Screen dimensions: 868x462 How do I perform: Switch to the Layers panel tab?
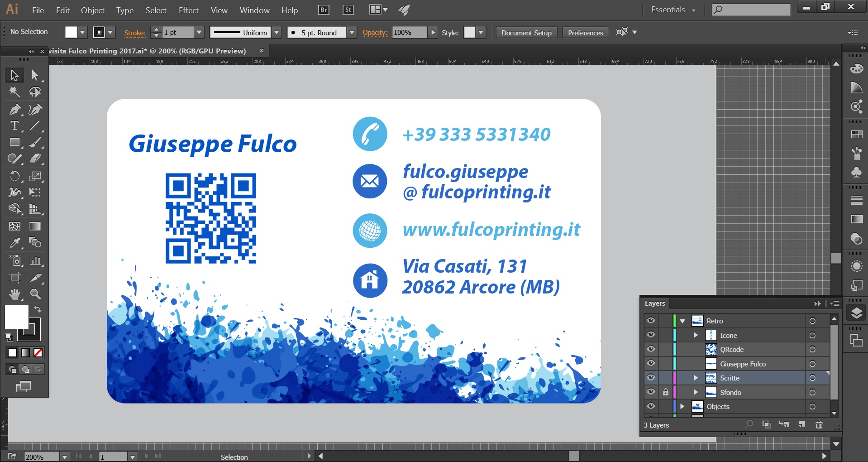pos(655,303)
